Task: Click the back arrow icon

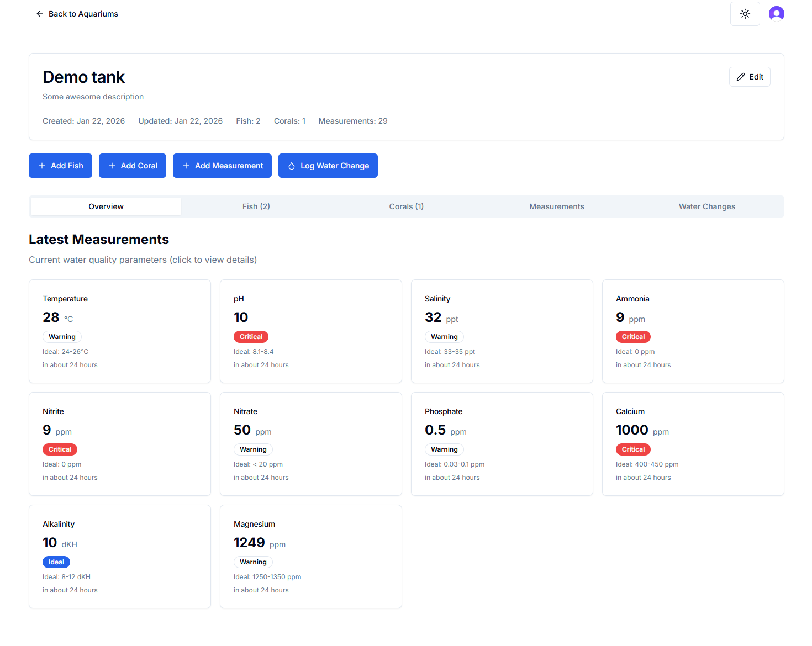Action: [39, 14]
